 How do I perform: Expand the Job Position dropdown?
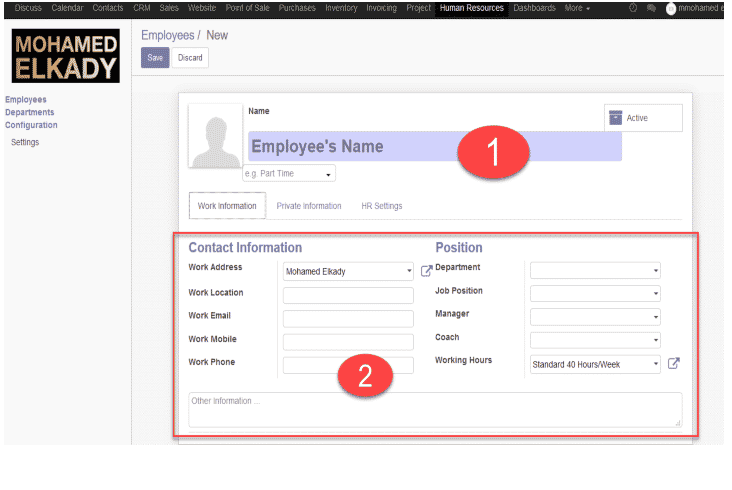(595, 294)
